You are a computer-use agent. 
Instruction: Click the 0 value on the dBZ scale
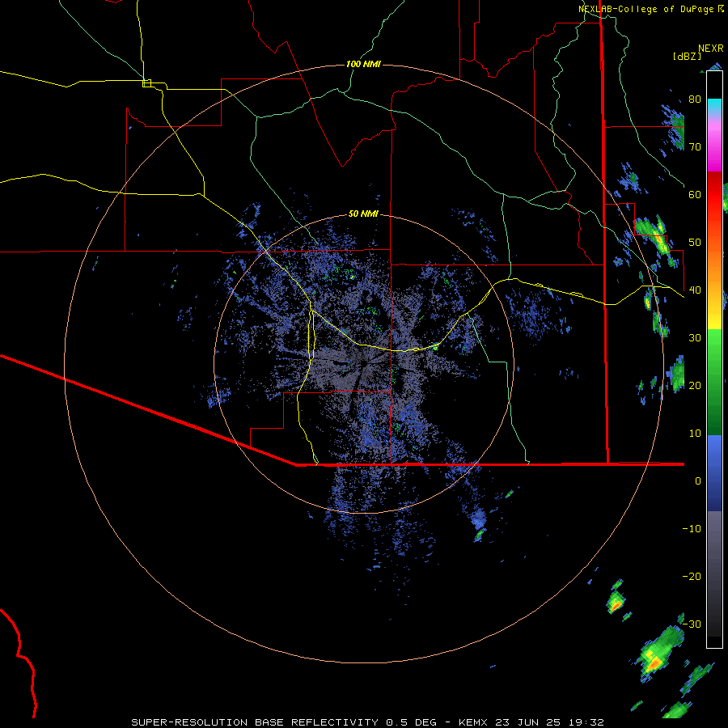pos(698,481)
